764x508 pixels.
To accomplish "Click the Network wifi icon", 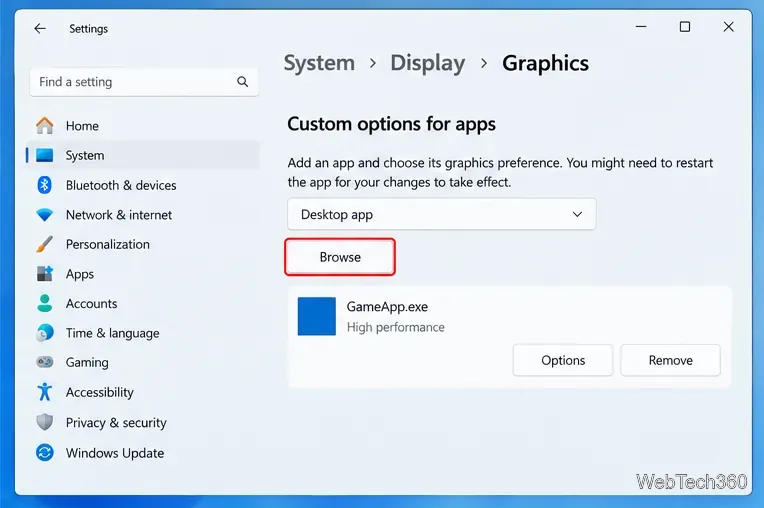I will pyautogui.click(x=45, y=215).
